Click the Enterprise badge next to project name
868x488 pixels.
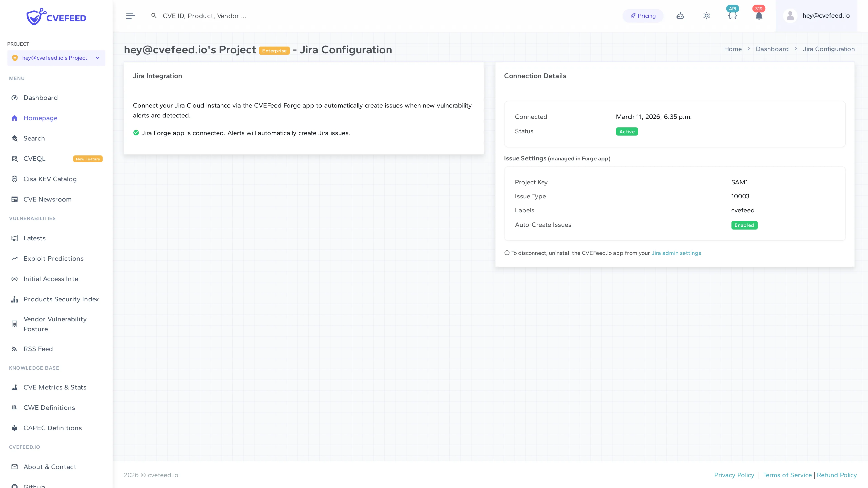(x=274, y=51)
